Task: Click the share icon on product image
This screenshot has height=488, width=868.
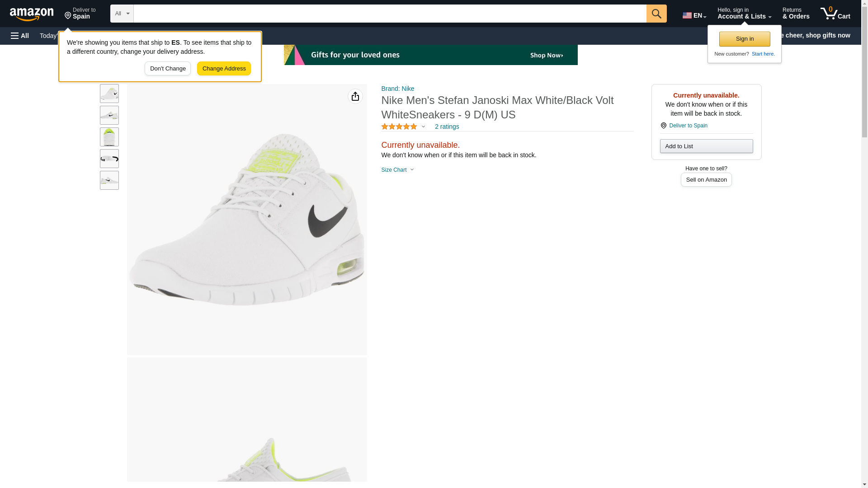Action: coord(355,96)
